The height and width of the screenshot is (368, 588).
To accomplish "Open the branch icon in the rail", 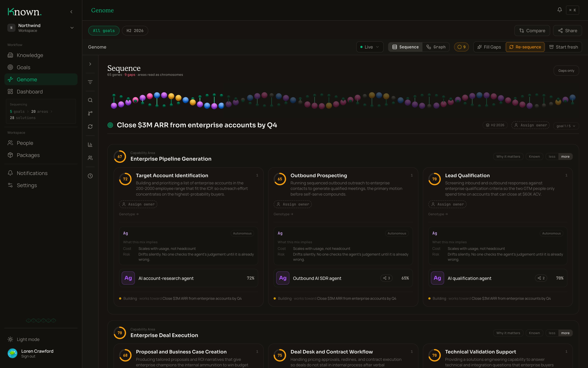I will point(90,113).
